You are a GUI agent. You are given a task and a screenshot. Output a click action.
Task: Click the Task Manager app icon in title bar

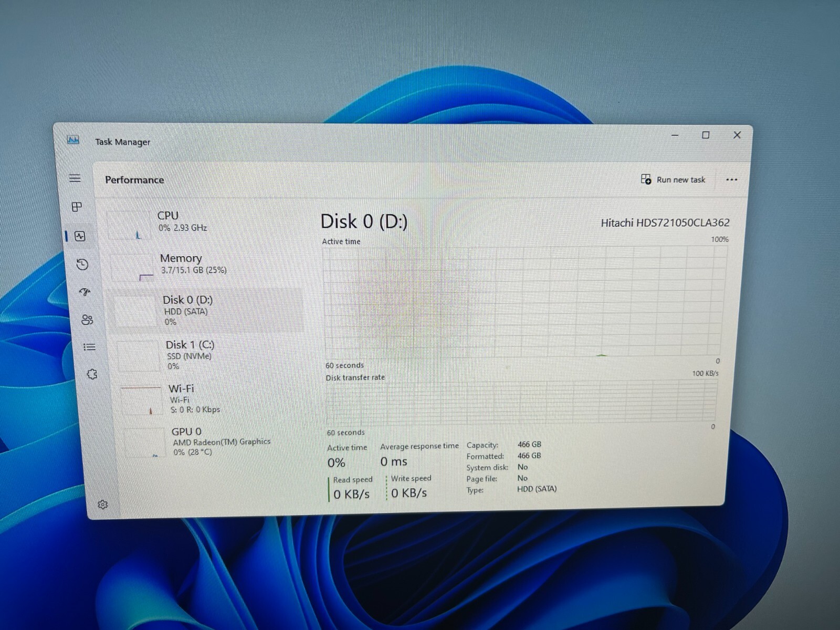coord(73,140)
